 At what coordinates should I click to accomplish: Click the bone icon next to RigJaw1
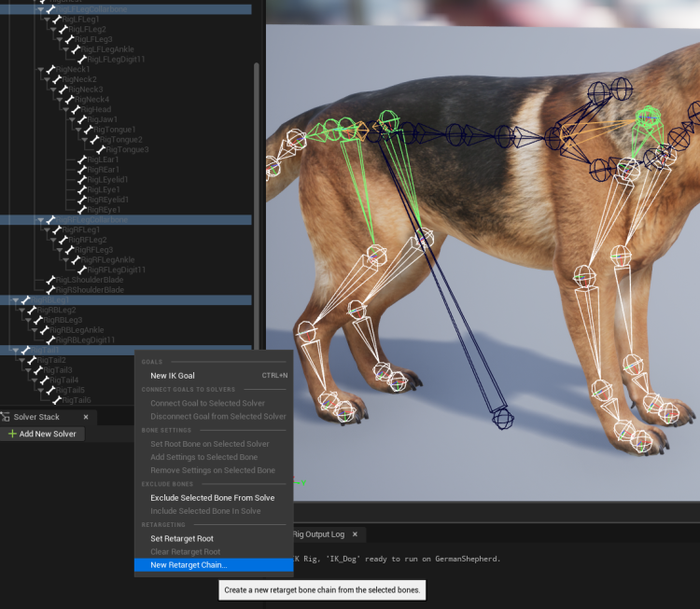pyautogui.click(x=83, y=120)
